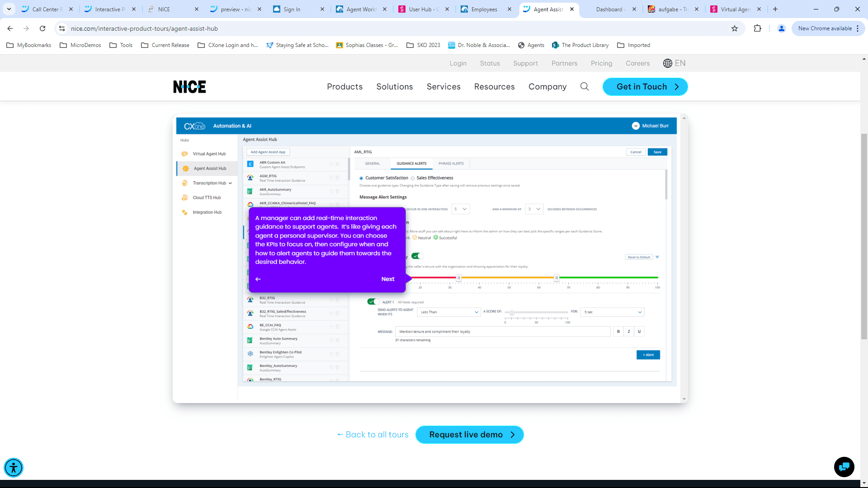
Task: Apply italic to the alert message
Action: click(x=629, y=332)
